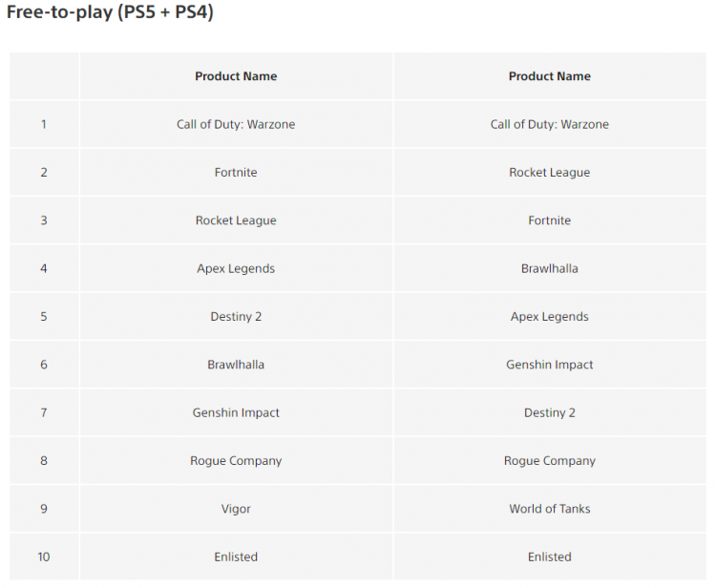Click Apex Legends in rank 5 row
The image size is (716, 588).
550,317
